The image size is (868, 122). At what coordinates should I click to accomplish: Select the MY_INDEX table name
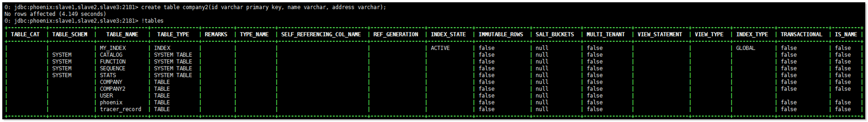(x=113, y=48)
